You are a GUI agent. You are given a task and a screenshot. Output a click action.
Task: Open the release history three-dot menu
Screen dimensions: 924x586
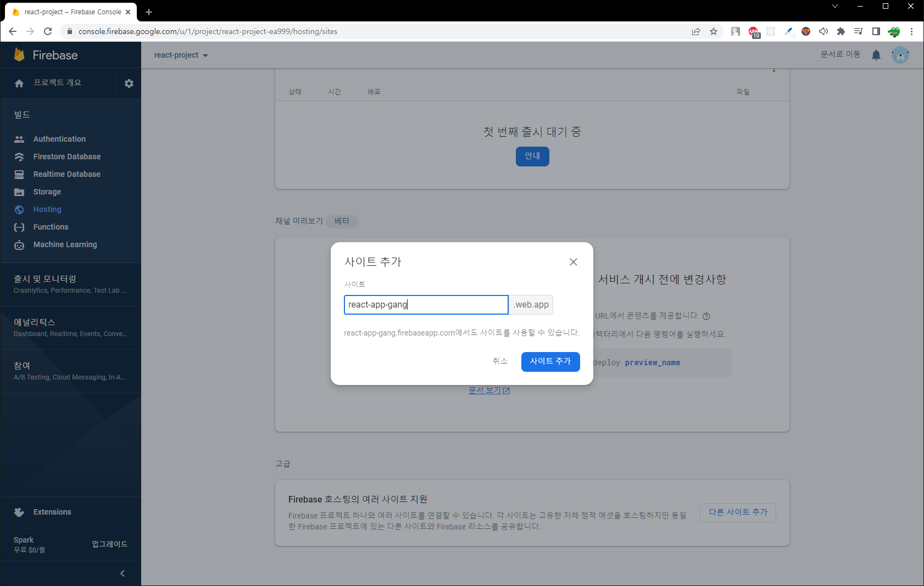(774, 70)
